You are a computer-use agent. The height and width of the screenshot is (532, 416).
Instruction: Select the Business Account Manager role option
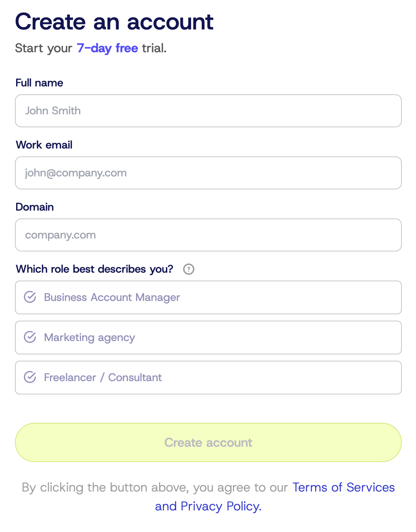coord(208,297)
